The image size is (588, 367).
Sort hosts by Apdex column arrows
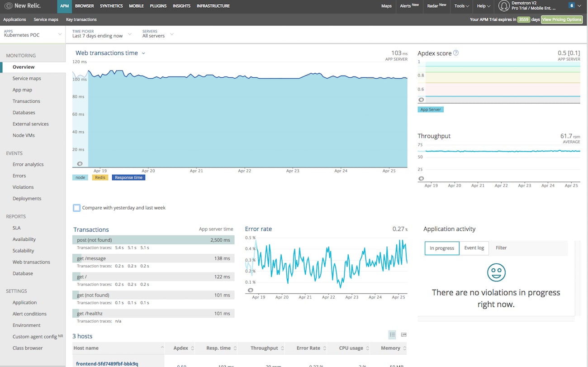click(x=193, y=348)
